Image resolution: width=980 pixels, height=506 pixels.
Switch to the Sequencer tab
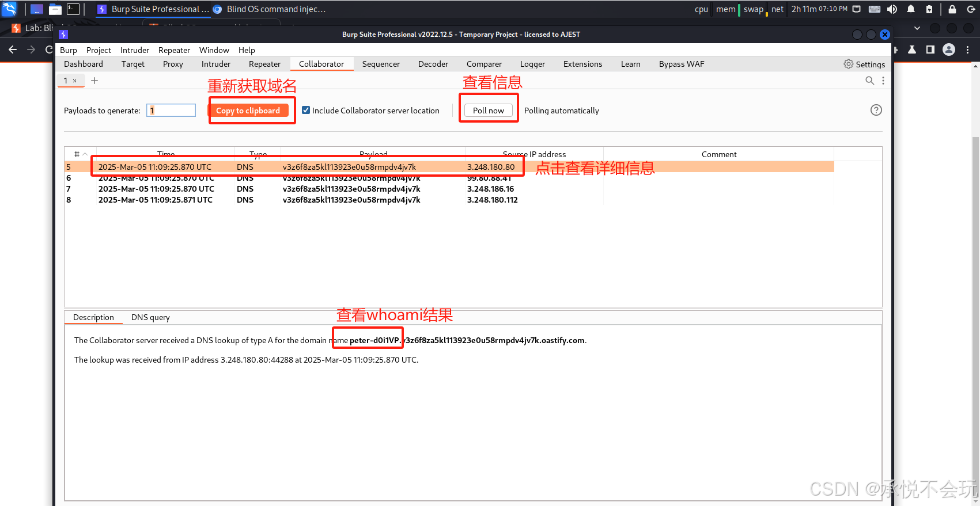(x=381, y=64)
